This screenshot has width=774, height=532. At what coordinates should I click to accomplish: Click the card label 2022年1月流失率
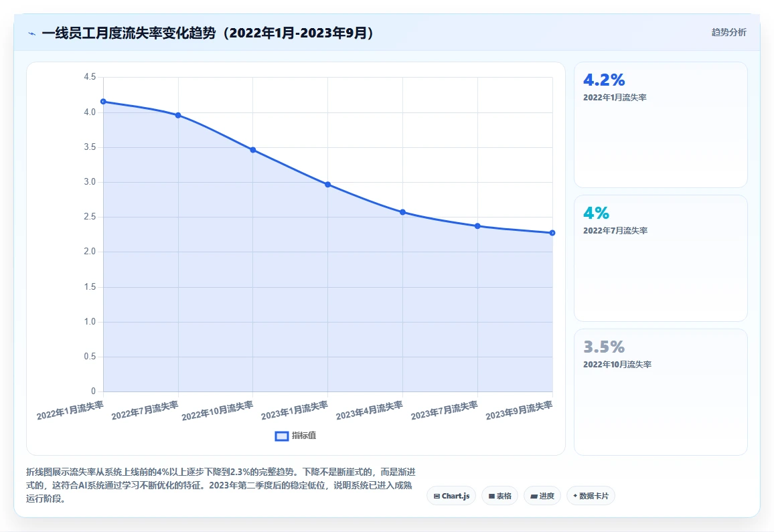615,98
